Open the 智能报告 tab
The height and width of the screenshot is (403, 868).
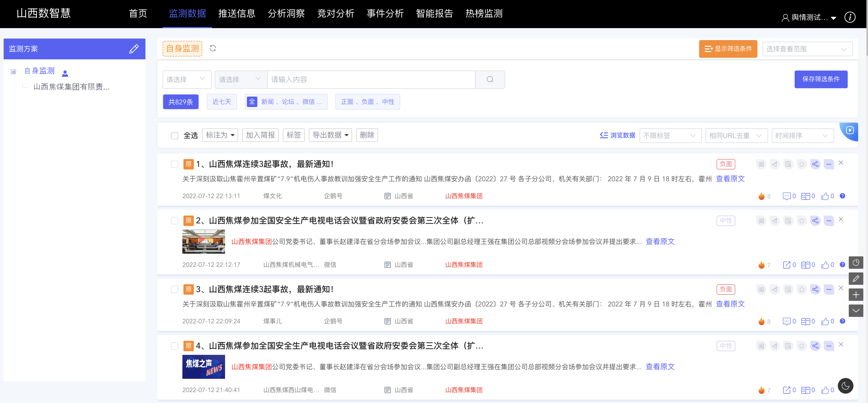click(434, 14)
